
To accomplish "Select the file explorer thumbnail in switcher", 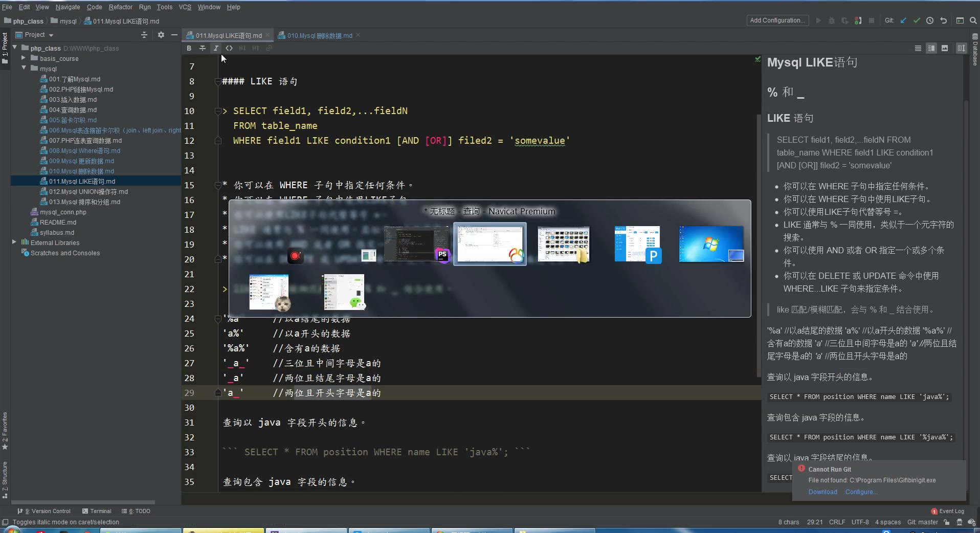I will pos(564,245).
